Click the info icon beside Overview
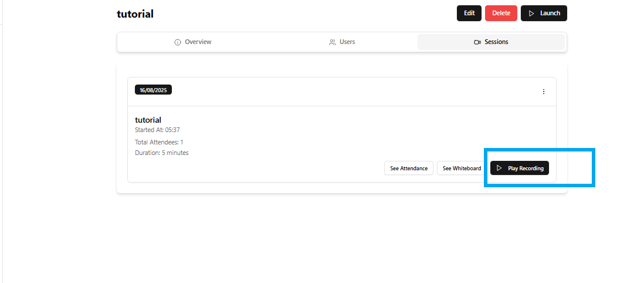The width and height of the screenshot is (644, 283). point(178,42)
